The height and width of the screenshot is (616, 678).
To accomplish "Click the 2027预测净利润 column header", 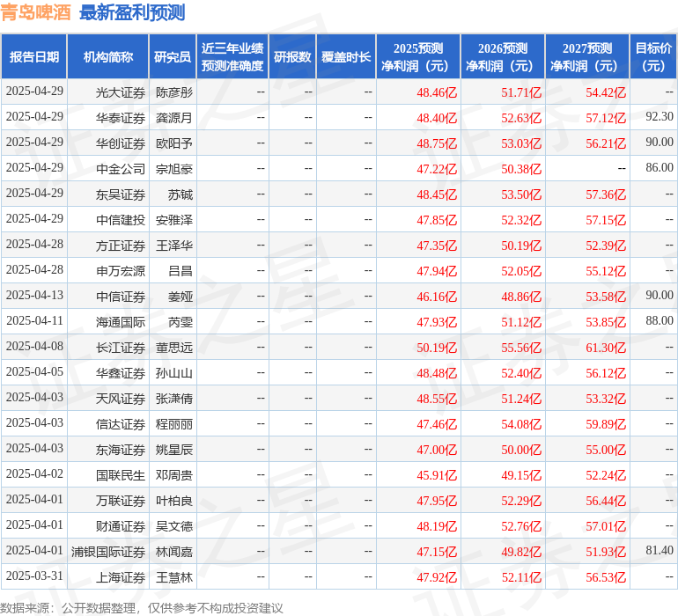I will click(587, 57).
